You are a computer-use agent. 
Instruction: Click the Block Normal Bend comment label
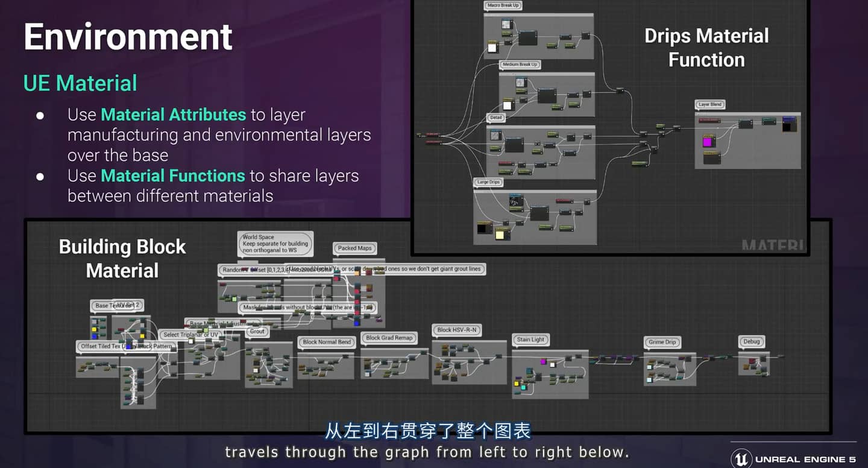tap(327, 342)
